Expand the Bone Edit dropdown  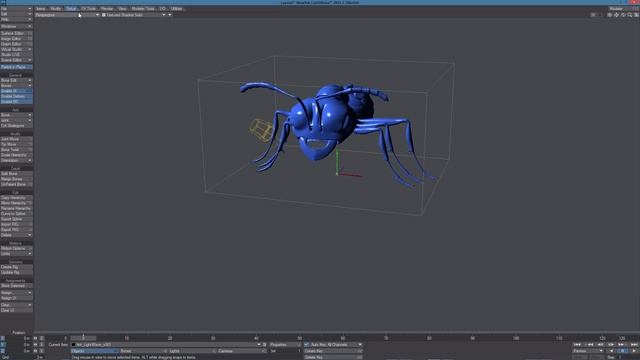point(16,80)
